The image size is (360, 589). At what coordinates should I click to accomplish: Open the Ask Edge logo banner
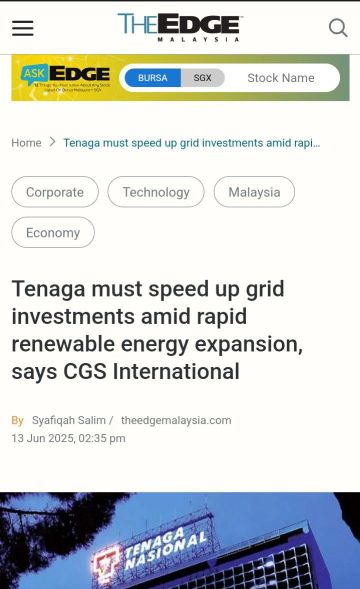click(66, 77)
